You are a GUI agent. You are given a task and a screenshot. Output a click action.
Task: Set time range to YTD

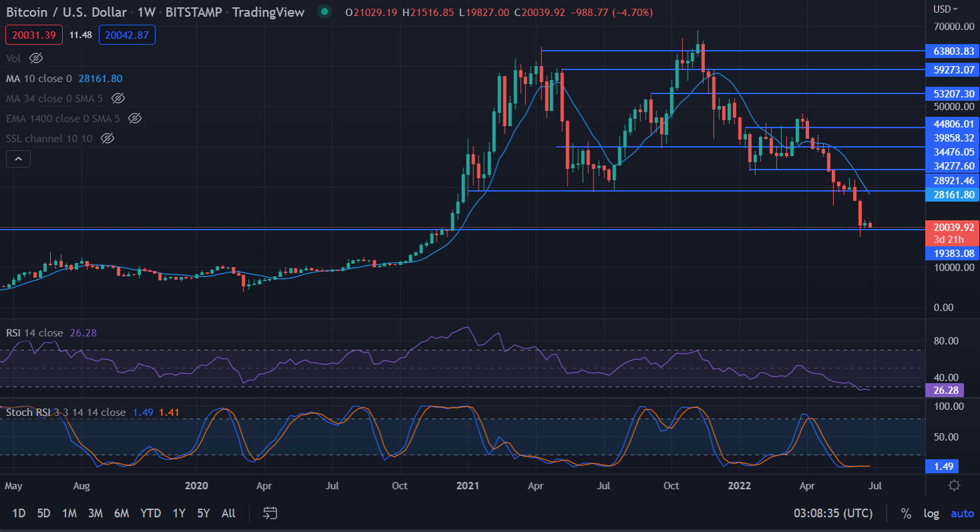click(151, 513)
